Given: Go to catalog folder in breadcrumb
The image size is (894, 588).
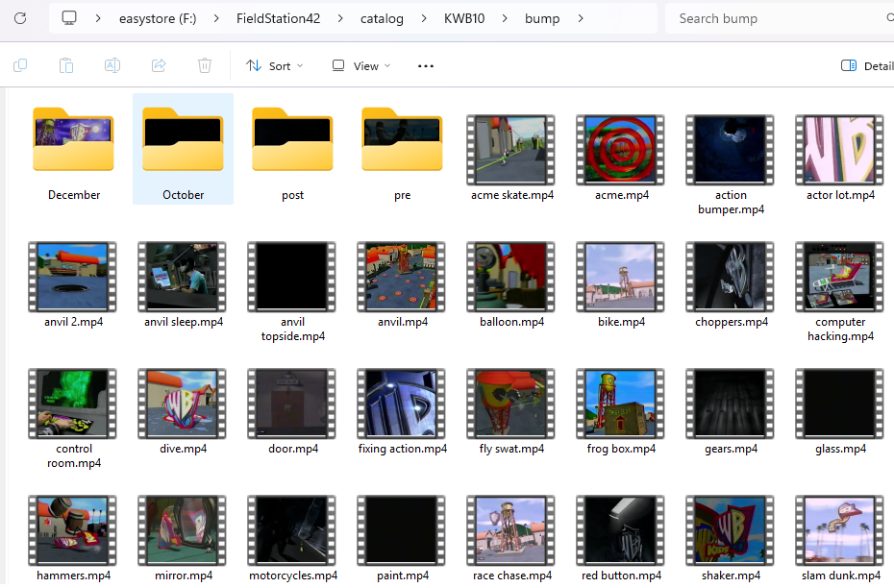Looking at the screenshot, I should coord(382,18).
